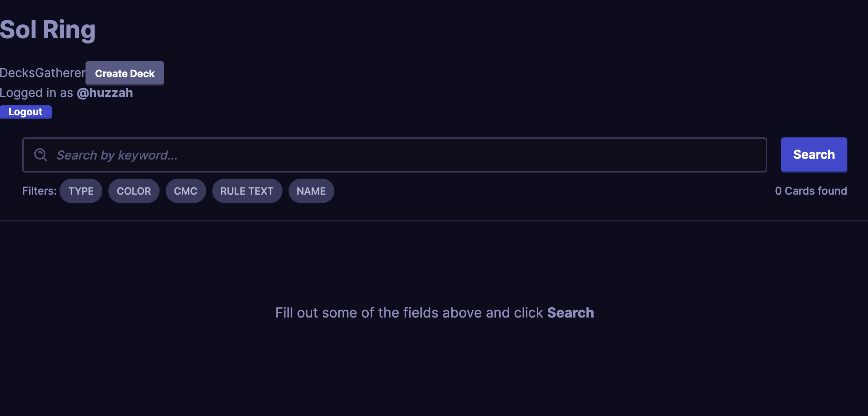Toggle the COLOR filter on

[x=134, y=191]
